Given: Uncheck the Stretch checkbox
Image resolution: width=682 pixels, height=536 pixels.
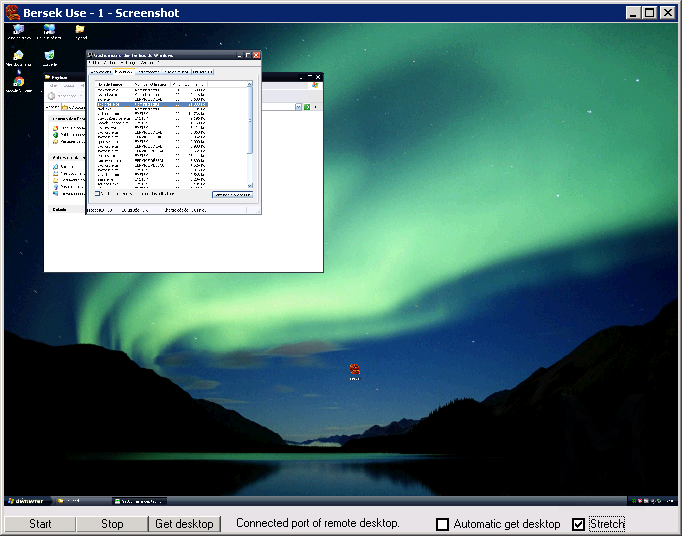Looking at the screenshot, I should (578, 525).
